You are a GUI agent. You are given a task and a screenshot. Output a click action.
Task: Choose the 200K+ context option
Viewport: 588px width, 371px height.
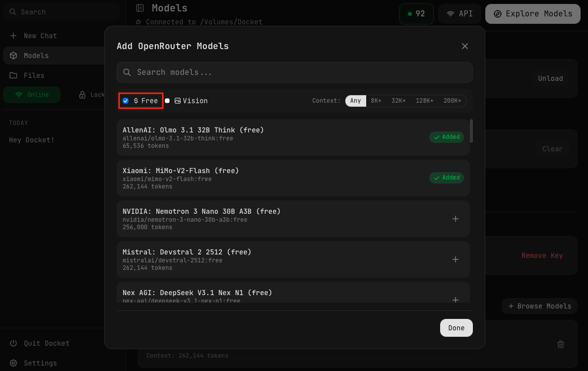click(452, 101)
